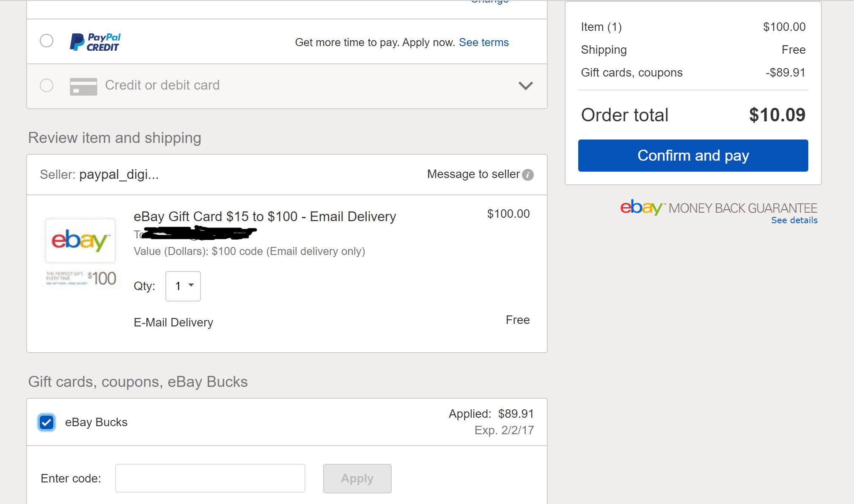Open the Qty dropdown
This screenshot has height=504, width=854.
click(x=183, y=286)
